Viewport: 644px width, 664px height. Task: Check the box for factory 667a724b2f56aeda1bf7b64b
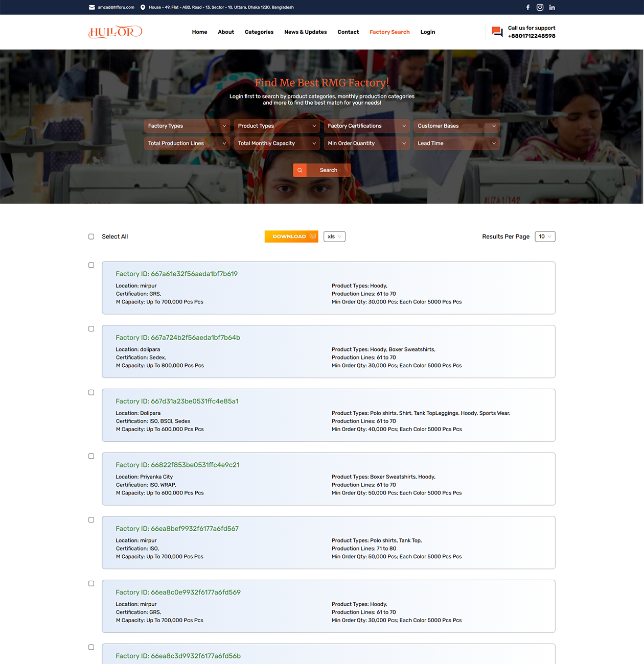pyautogui.click(x=91, y=329)
